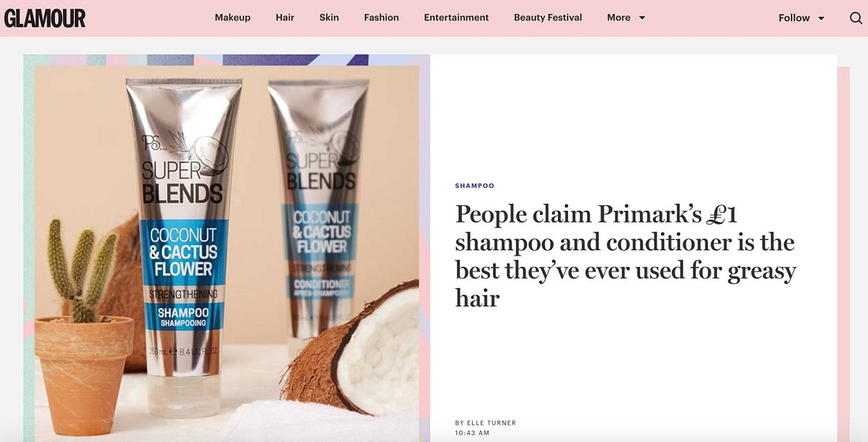The image size is (868, 442).
Task: Open the Primark £1 shampoo headline
Action: [x=625, y=256]
